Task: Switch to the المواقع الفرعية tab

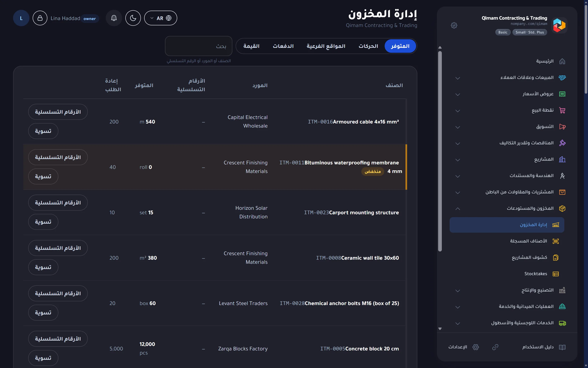Action: pyautogui.click(x=326, y=46)
